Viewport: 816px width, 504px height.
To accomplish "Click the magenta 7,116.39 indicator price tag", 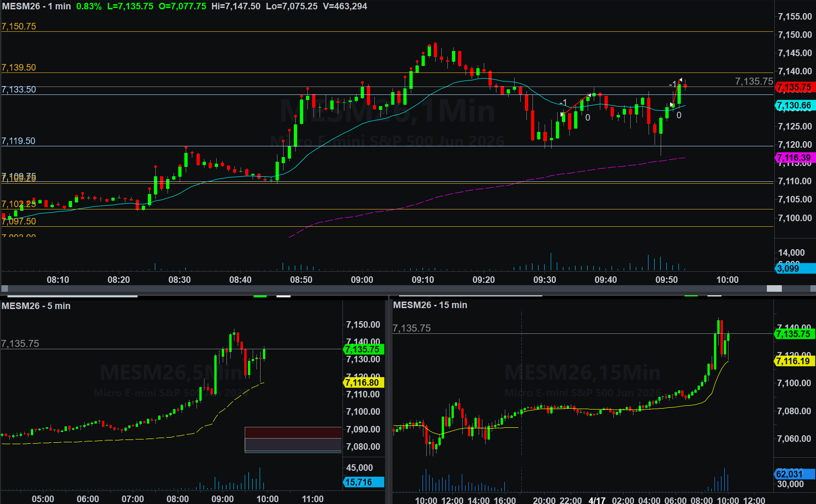I will tap(795, 158).
